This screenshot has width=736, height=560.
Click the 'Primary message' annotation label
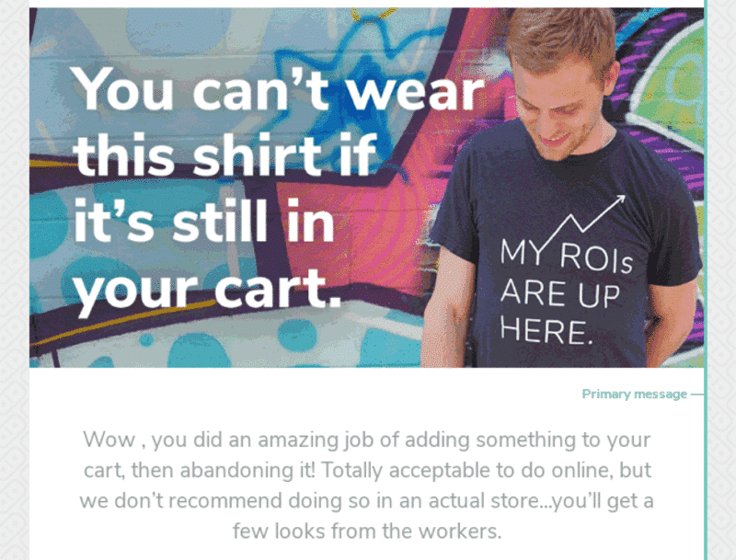pos(634,394)
